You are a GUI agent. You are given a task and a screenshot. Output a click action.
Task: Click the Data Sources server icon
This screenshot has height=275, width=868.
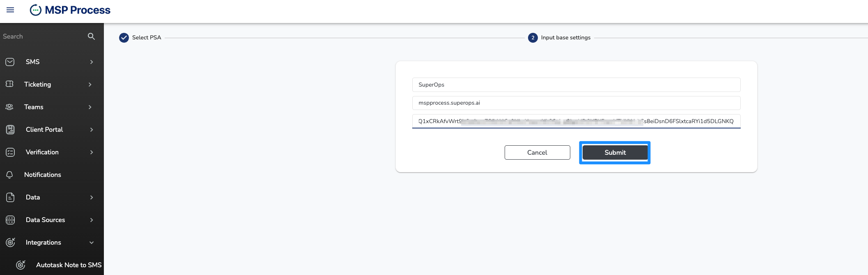tap(10, 220)
